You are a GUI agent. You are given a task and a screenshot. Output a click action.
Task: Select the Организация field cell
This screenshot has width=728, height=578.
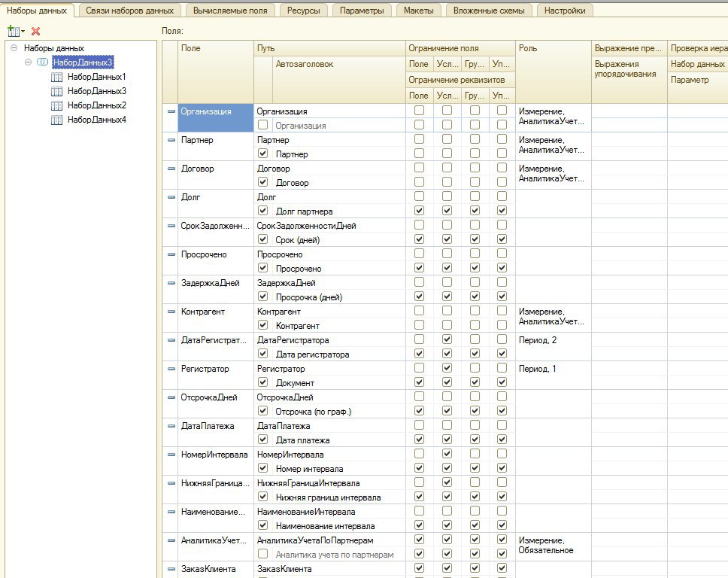click(216, 117)
